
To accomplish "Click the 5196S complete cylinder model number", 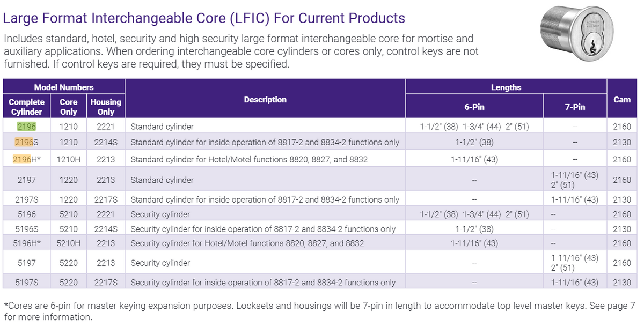I will 26,229.
